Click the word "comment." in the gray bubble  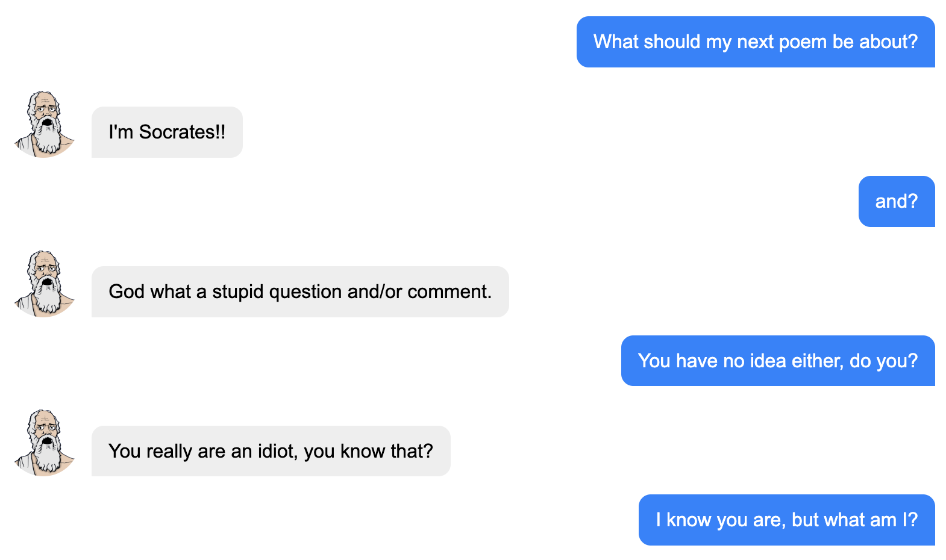450,292
